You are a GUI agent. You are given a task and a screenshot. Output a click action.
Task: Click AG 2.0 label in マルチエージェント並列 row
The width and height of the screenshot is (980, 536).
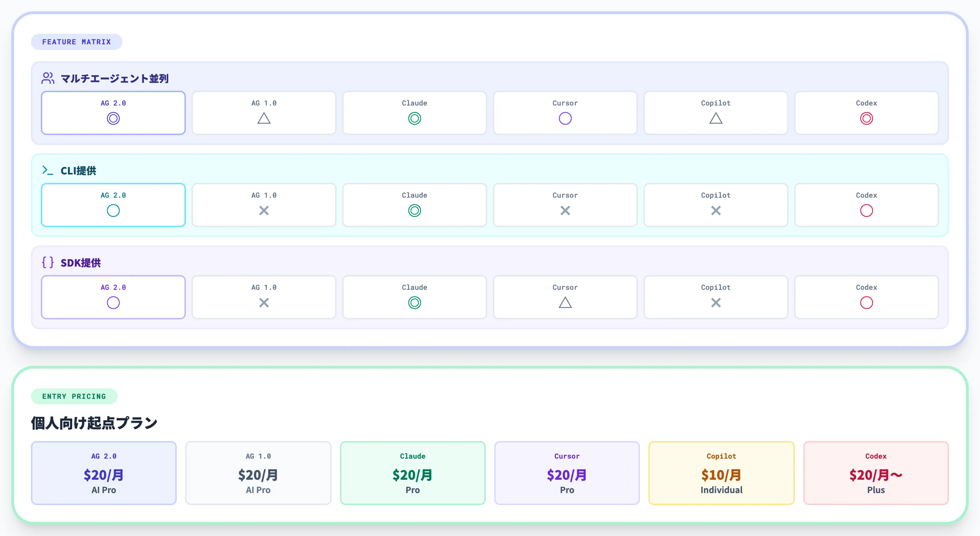click(113, 103)
